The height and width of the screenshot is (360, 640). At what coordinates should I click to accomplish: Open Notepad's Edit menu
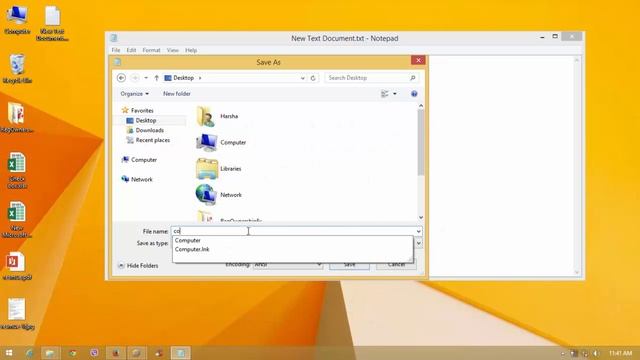click(131, 50)
